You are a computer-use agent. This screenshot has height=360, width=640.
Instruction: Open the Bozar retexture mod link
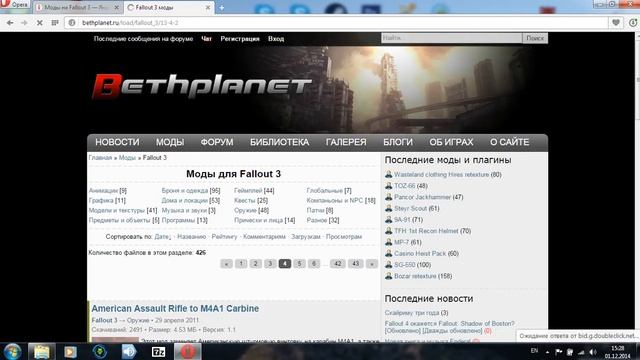(415, 276)
